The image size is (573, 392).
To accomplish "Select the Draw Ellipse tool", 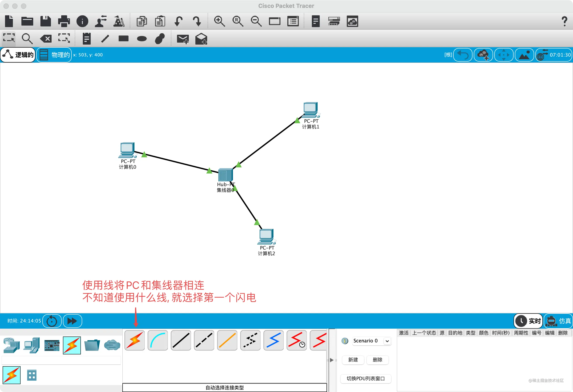I will click(142, 39).
